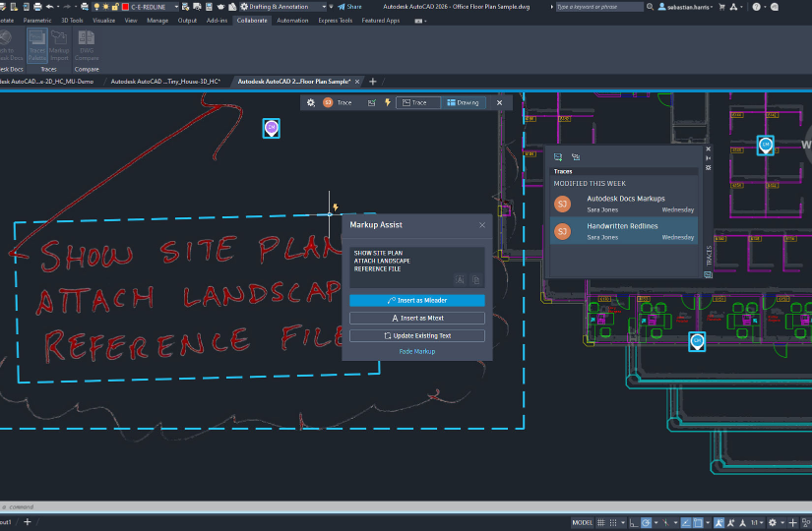
Task: Select the Autodesk Docs Markups trace
Action: click(623, 204)
